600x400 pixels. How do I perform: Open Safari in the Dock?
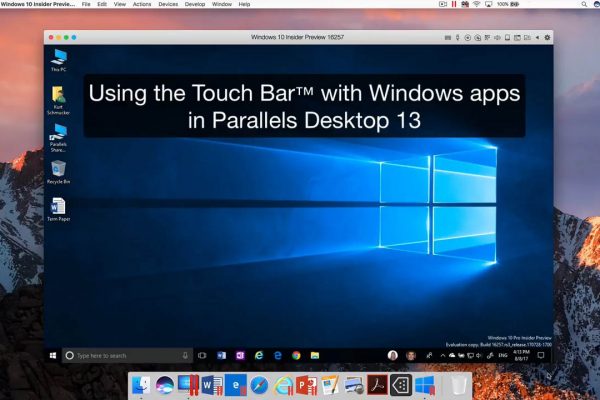click(259, 385)
